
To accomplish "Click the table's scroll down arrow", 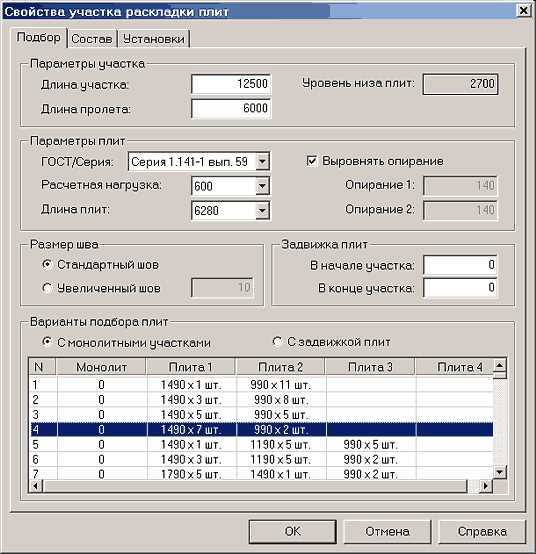I will click(500, 472).
